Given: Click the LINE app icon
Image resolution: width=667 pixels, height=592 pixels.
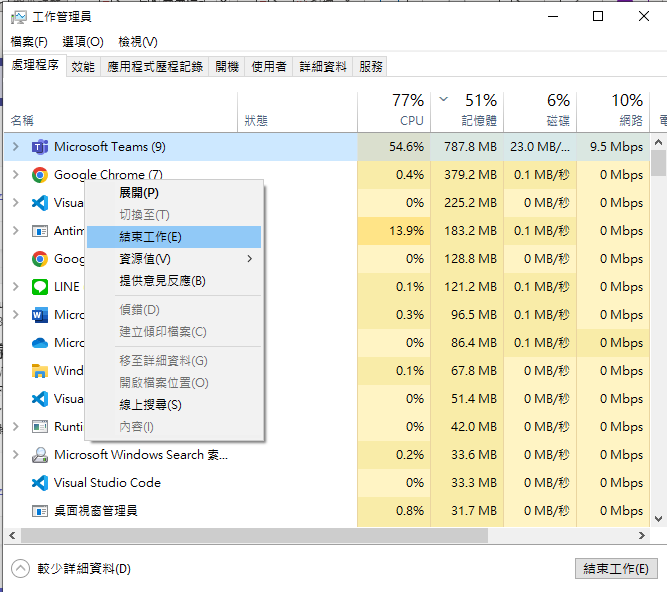Looking at the screenshot, I should pyautogui.click(x=40, y=287).
